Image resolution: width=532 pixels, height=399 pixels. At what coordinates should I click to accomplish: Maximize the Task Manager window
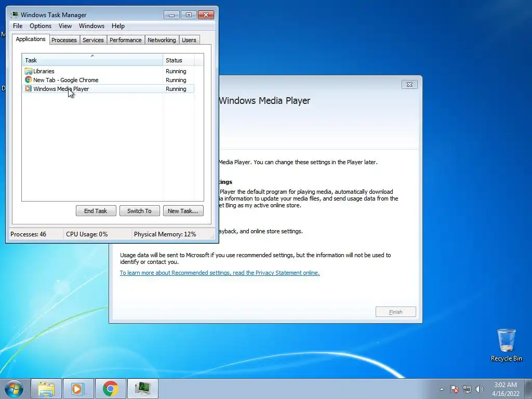coord(189,15)
